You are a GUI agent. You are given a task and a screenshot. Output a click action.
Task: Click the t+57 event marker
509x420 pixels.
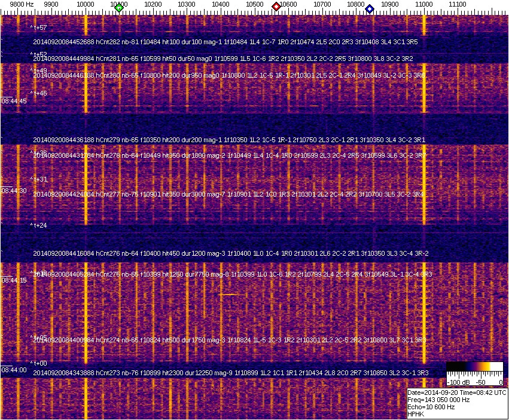[x=39, y=28]
